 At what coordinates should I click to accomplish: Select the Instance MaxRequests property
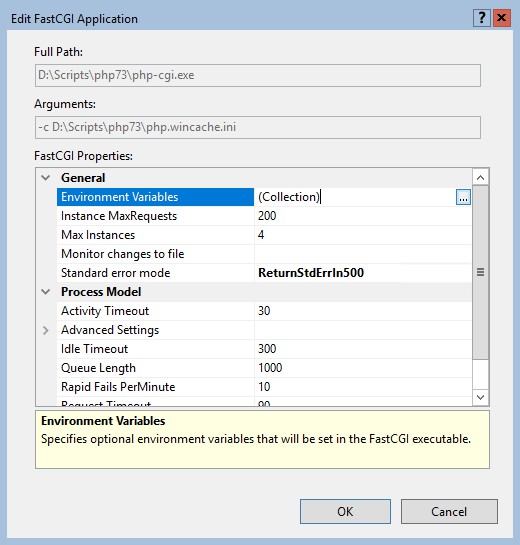(155, 216)
